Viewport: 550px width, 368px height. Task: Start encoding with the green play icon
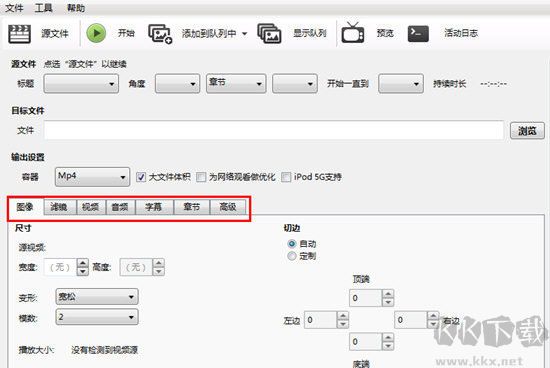point(96,33)
